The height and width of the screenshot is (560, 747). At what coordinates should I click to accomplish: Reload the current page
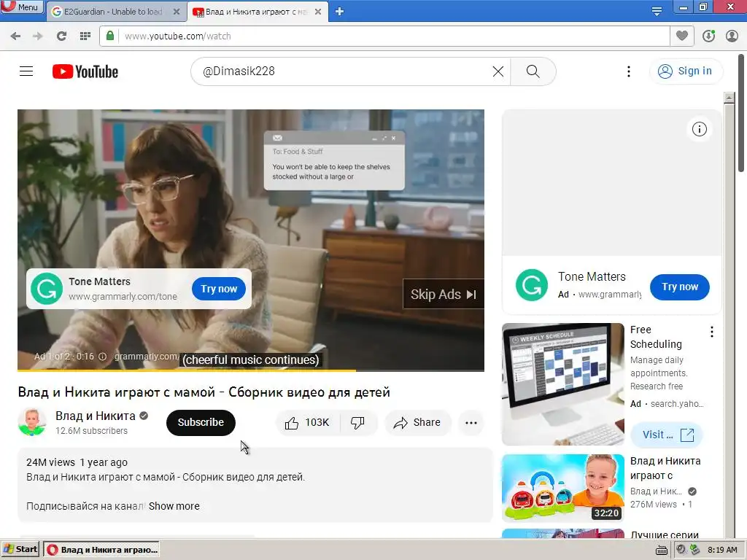tap(61, 36)
